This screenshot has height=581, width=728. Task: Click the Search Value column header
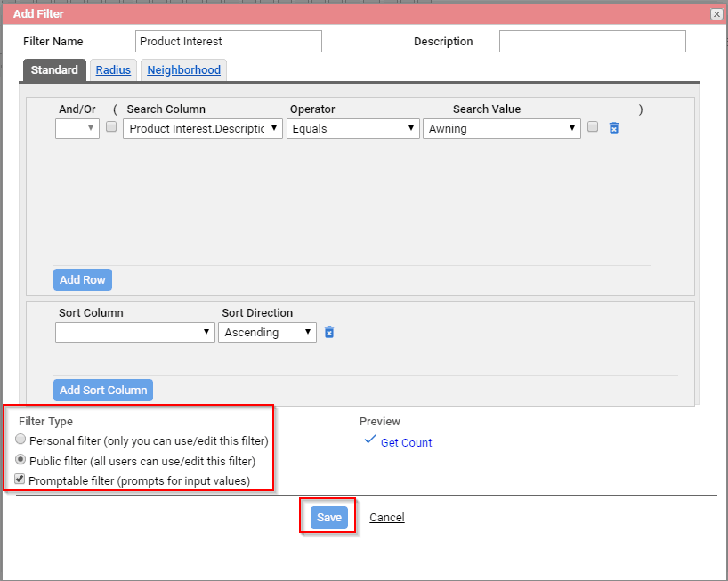pos(487,109)
